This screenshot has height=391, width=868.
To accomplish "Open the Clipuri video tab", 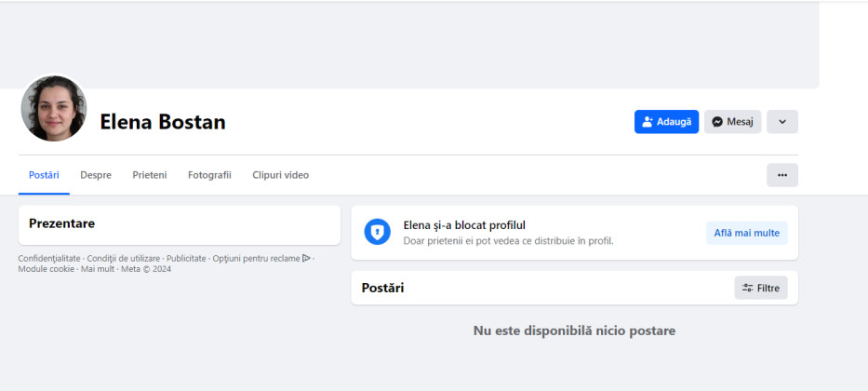I will (281, 175).
